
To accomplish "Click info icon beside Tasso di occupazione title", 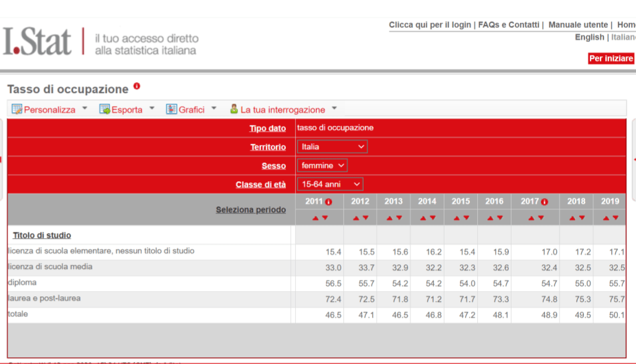I will pos(137,86).
